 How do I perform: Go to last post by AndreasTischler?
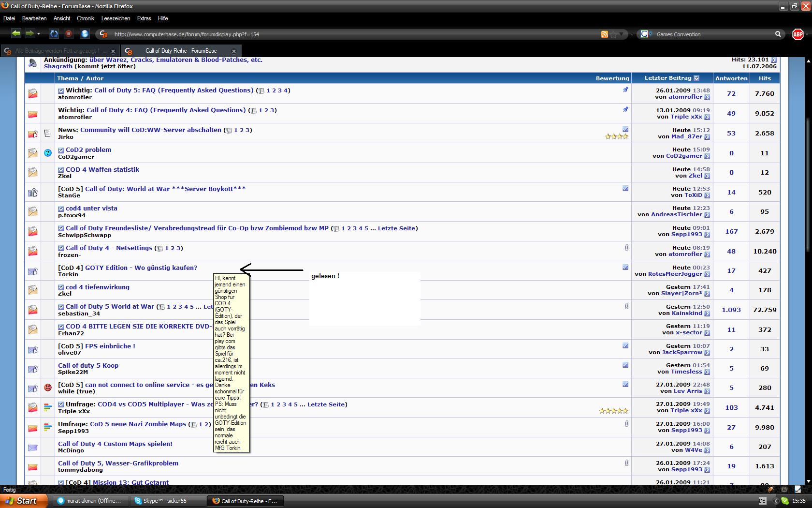tap(707, 215)
